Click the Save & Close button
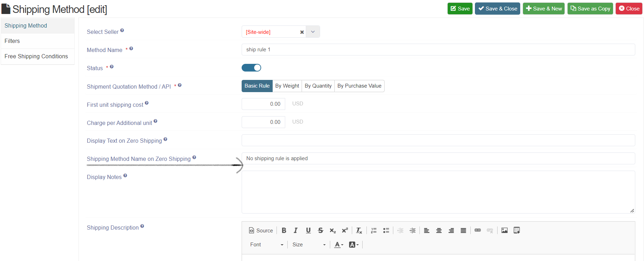Image resolution: width=644 pixels, height=261 pixels. tap(497, 9)
